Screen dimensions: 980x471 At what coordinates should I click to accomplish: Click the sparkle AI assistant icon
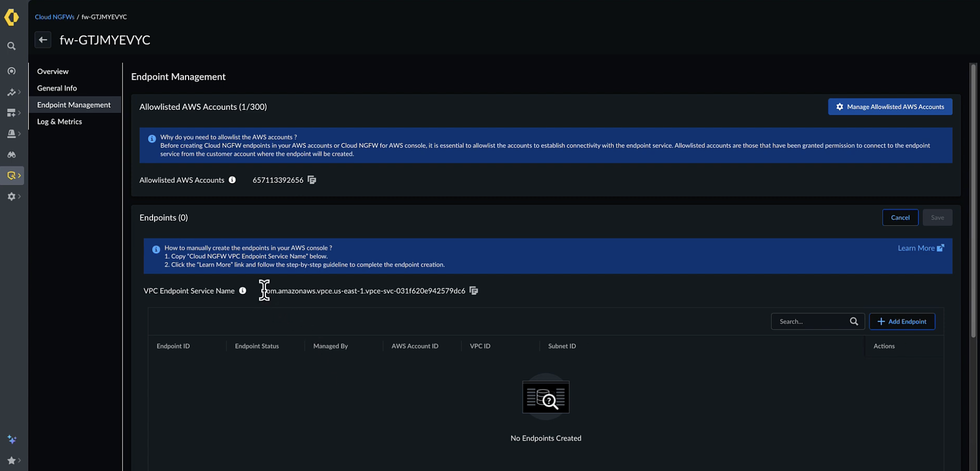(x=12, y=439)
